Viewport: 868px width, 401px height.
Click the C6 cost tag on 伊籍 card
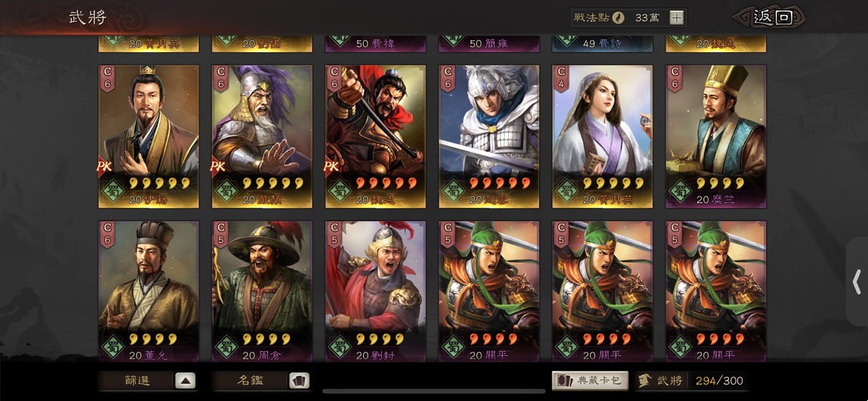pos(108,78)
